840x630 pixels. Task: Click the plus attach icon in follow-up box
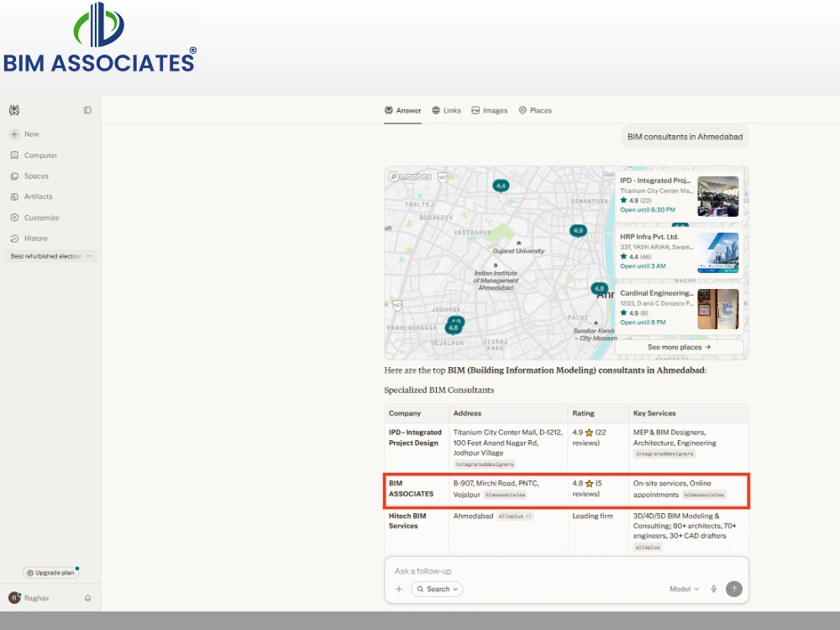(x=398, y=589)
